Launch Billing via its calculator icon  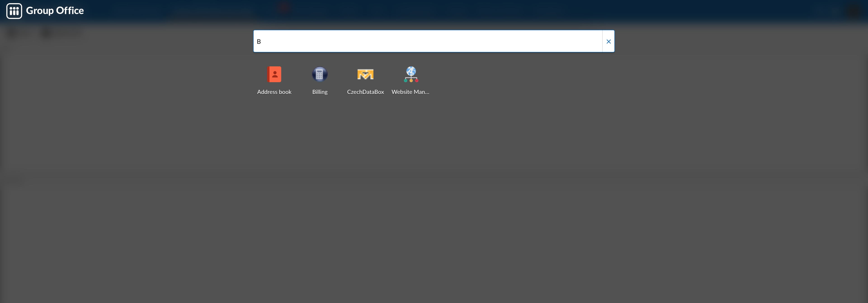[x=319, y=74]
